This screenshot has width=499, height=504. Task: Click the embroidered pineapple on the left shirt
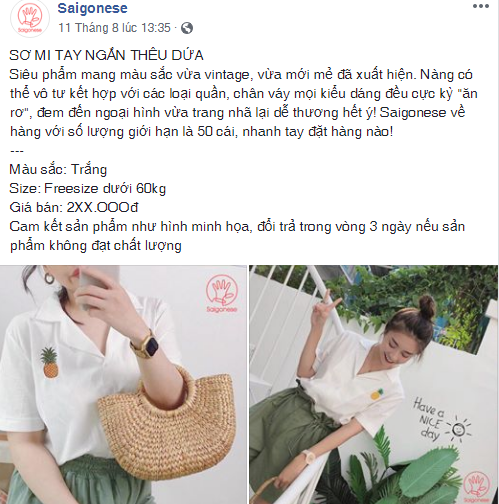pyautogui.click(x=49, y=363)
